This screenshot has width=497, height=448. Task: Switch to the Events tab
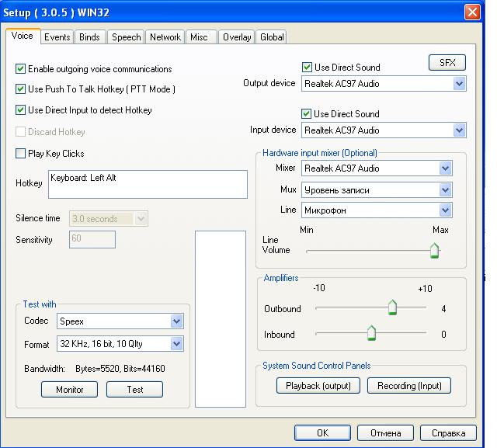57,37
